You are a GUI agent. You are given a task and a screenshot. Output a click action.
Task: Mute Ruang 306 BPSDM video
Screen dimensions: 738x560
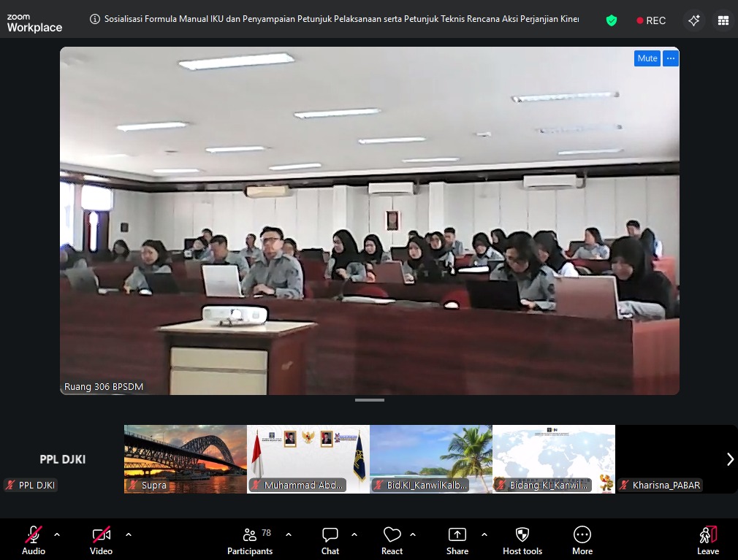point(647,58)
